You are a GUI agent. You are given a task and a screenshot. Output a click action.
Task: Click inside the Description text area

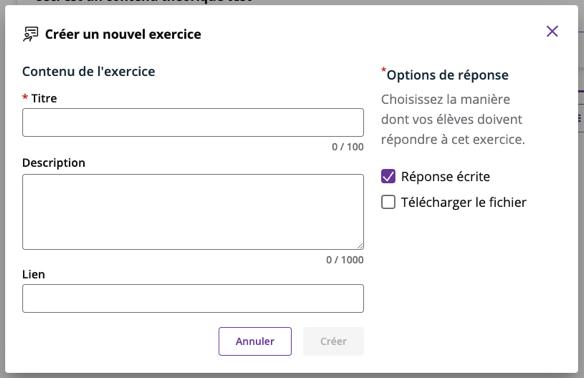[x=193, y=212]
